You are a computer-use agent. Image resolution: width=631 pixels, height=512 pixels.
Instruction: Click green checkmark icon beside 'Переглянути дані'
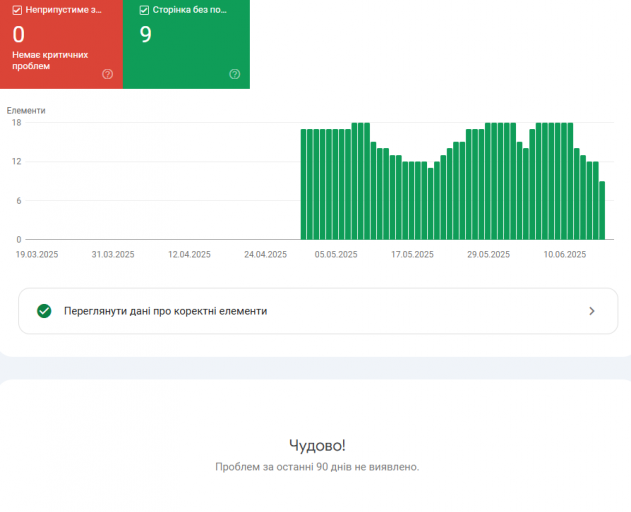click(x=44, y=311)
